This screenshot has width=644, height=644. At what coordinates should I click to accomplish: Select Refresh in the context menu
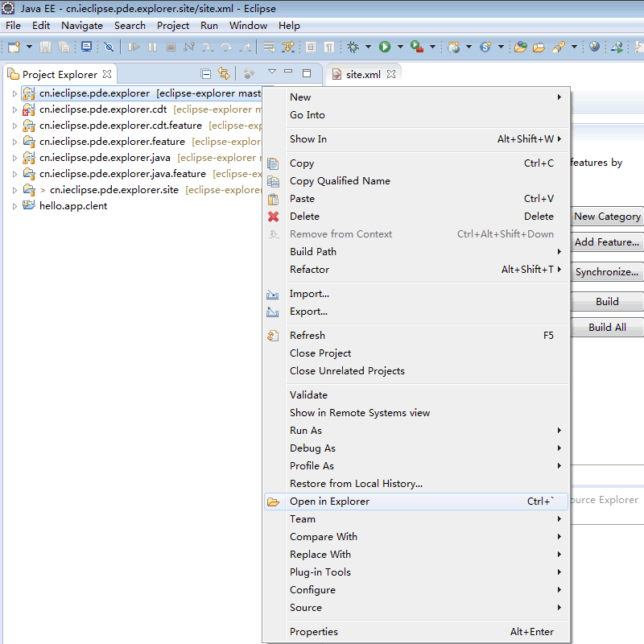416,336
